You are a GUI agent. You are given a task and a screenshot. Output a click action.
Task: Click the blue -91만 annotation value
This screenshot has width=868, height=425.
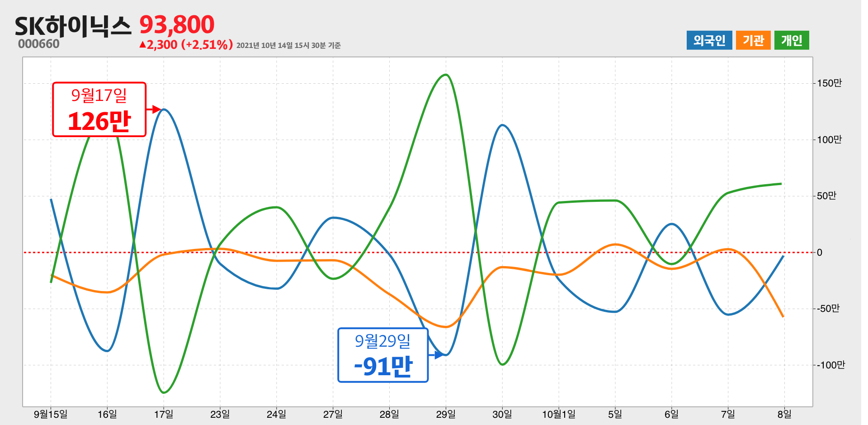[x=383, y=366]
